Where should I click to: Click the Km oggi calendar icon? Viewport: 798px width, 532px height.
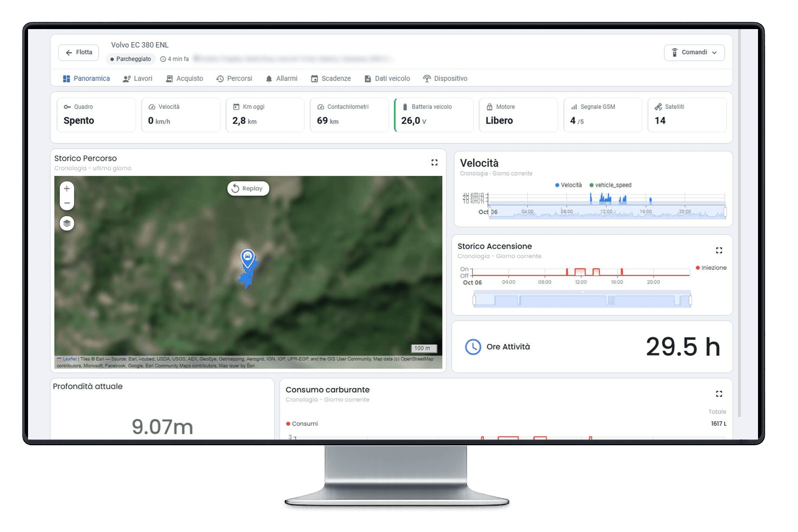236,107
